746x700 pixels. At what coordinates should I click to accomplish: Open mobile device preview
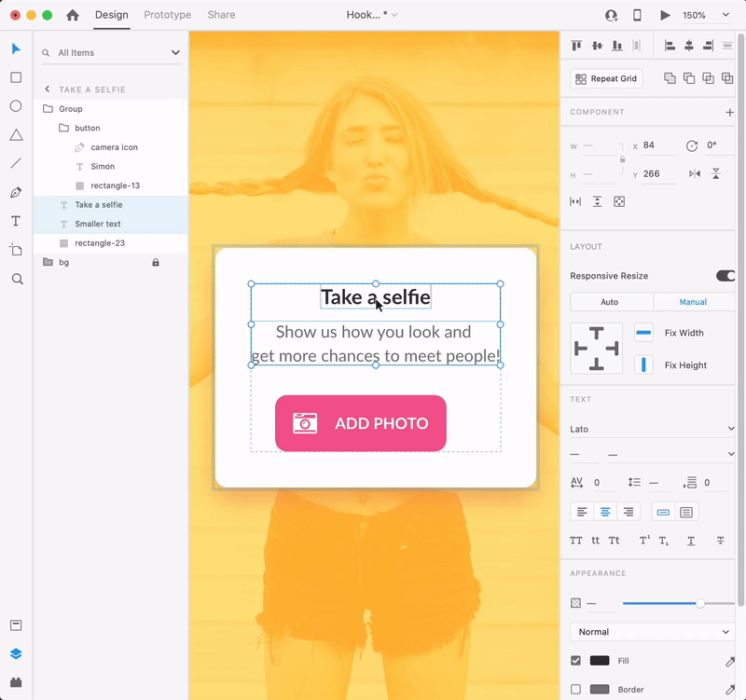[x=637, y=15]
